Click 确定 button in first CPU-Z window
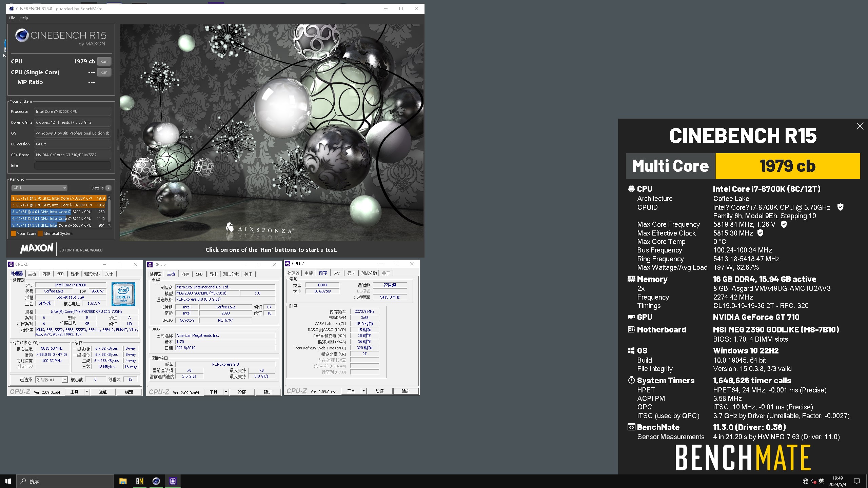 coord(129,392)
